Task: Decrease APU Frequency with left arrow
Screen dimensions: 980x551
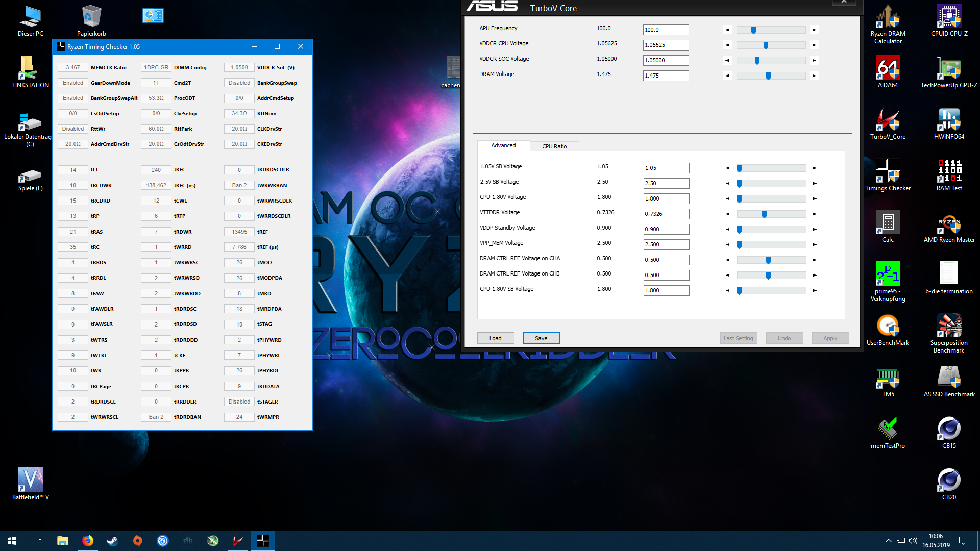Action: tap(727, 30)
